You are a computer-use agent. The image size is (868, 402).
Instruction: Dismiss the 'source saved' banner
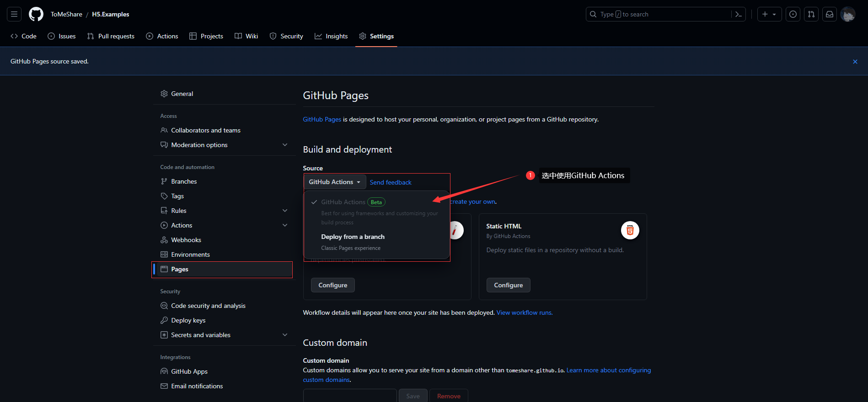pos(855,62)
